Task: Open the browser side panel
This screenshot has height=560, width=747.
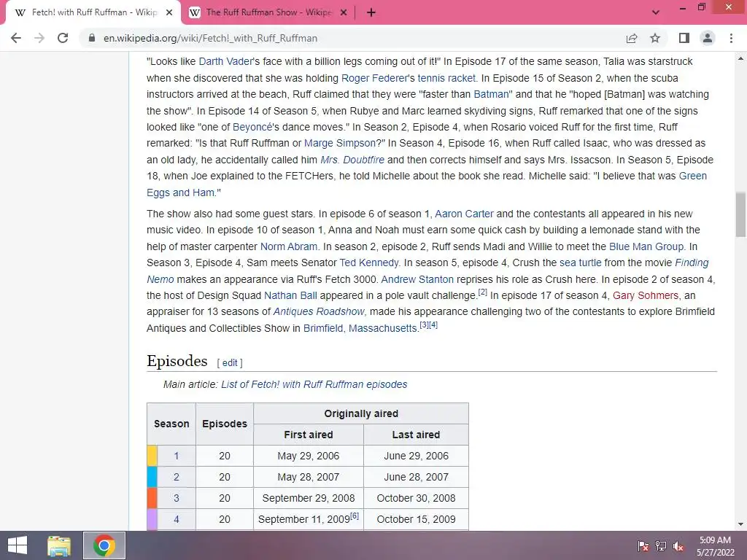Action: (684, 38)
